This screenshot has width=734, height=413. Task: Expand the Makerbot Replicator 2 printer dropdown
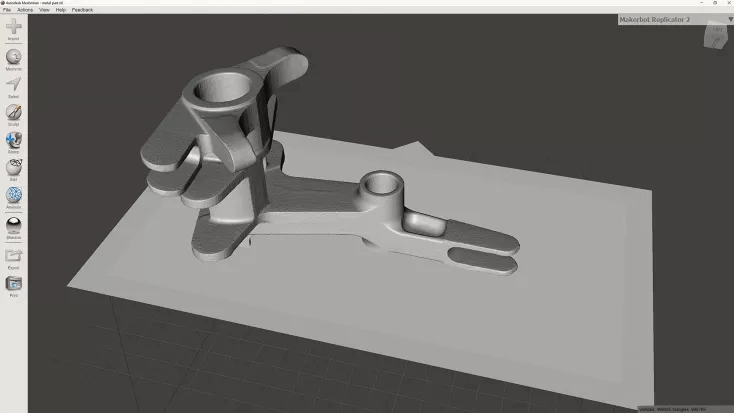click(659, 19)
